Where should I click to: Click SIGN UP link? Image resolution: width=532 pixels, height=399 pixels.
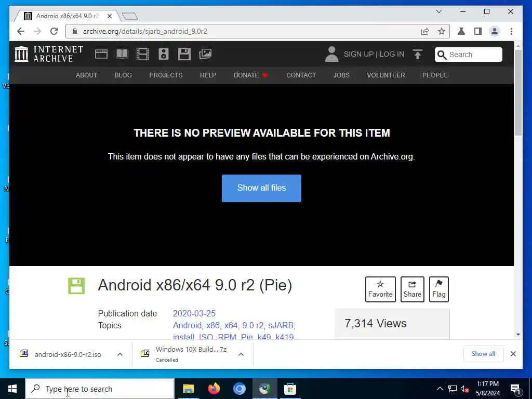tap(358, 54)
